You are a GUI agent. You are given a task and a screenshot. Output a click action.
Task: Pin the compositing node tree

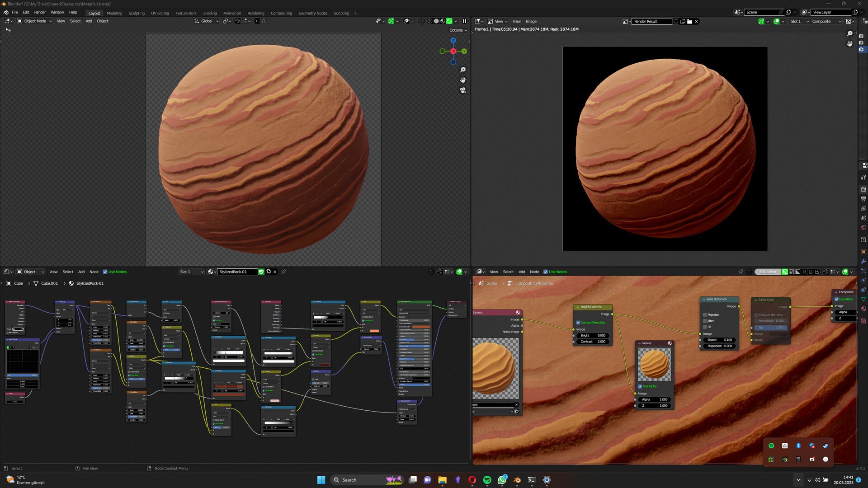coord(741,272)
